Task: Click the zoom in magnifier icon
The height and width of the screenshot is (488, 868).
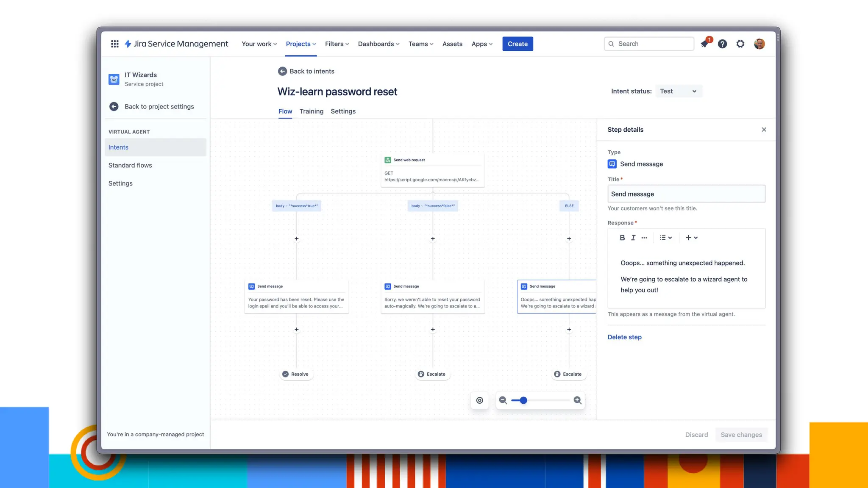Action: pyautogui.click(x=577, y=400)
